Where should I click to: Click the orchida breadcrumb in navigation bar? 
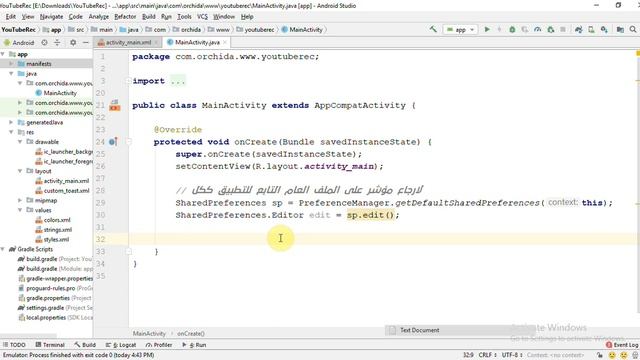(x=187, y=30)
